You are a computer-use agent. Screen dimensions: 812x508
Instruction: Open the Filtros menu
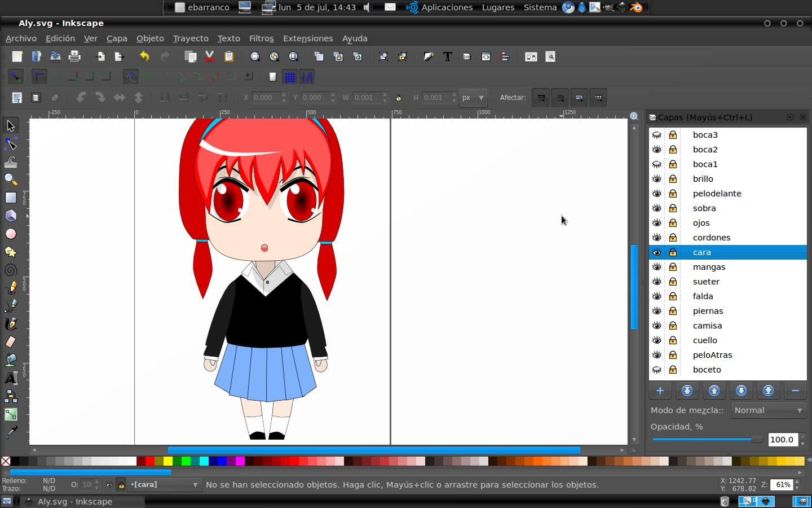261,38
